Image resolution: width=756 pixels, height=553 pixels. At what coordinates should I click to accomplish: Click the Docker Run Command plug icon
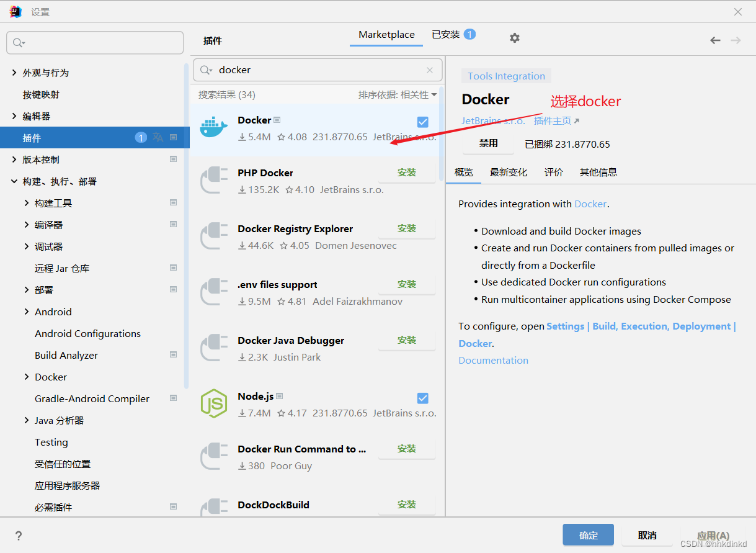point(214,457)
